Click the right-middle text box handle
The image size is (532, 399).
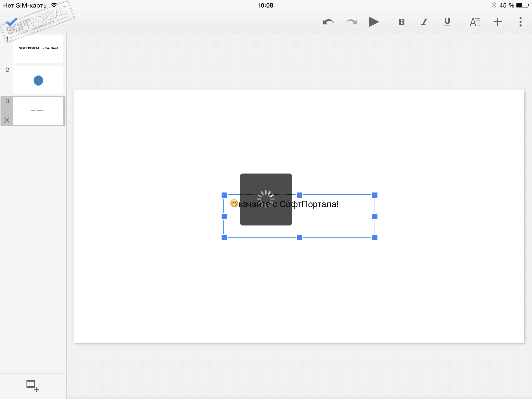(x=375, y=216)
